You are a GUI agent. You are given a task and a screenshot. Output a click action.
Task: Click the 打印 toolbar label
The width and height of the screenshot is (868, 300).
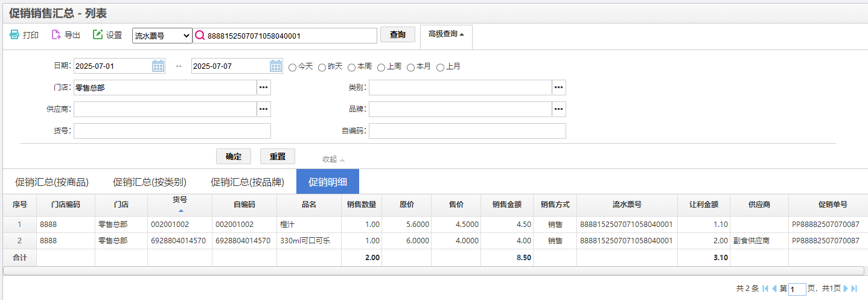(31, 35)
